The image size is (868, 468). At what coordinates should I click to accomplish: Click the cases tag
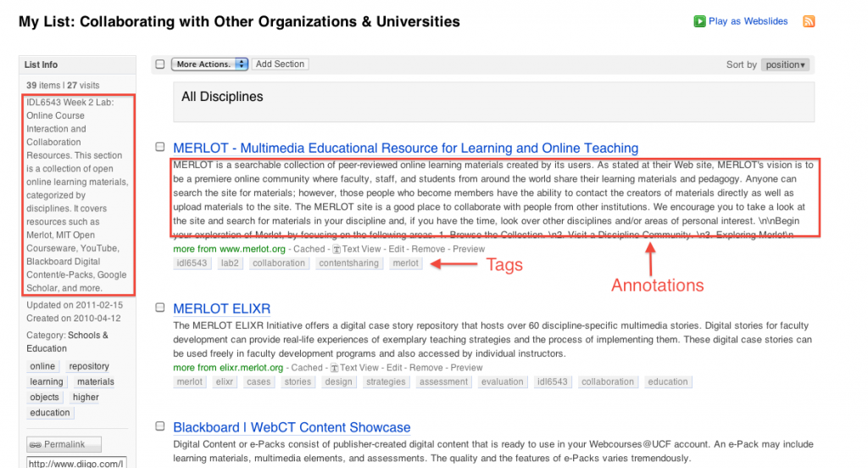point(259,382)
